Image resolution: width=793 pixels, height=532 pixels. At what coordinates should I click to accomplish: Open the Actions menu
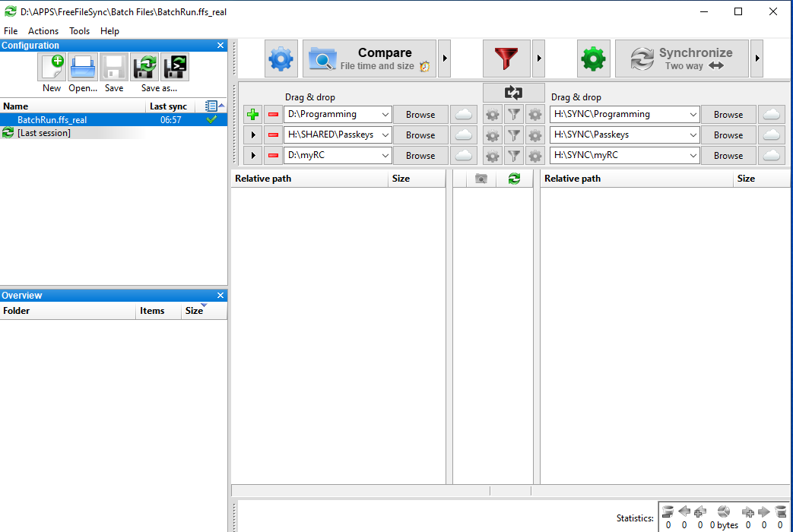[43, 31]
